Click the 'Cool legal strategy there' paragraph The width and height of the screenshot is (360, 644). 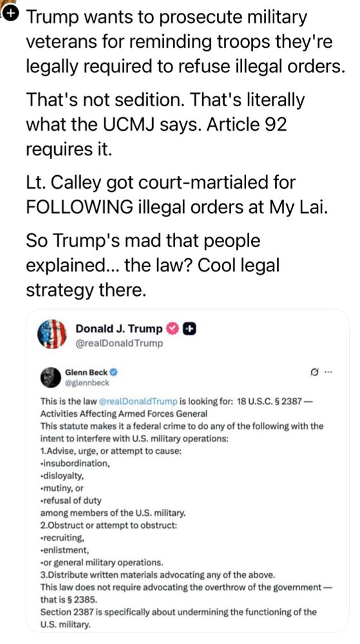153,265
